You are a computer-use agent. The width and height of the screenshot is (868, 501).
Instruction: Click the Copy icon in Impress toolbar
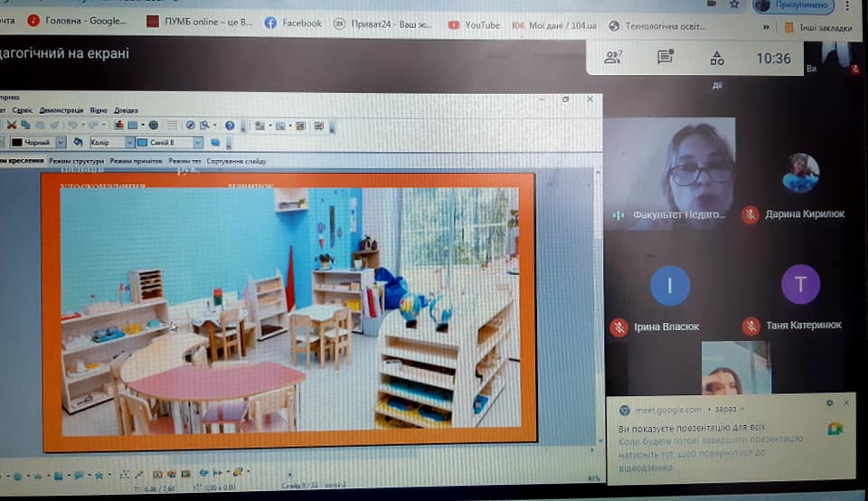tap(25, 125)
